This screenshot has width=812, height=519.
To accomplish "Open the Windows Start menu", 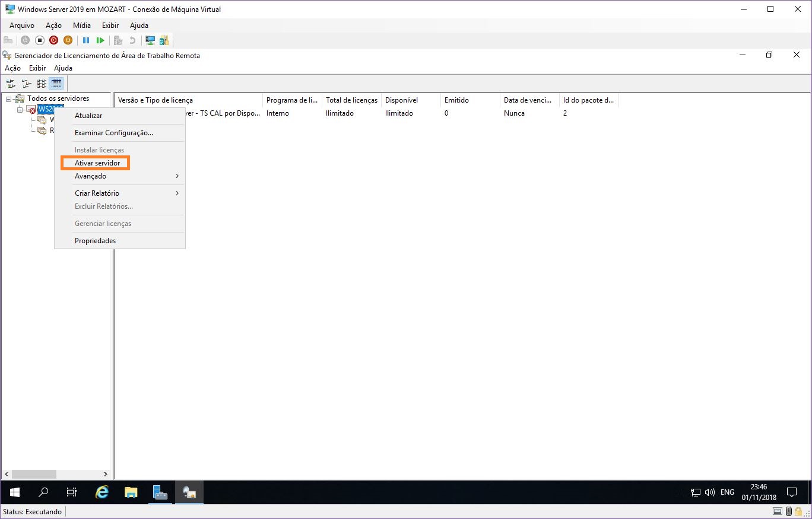I will point(15,492).
